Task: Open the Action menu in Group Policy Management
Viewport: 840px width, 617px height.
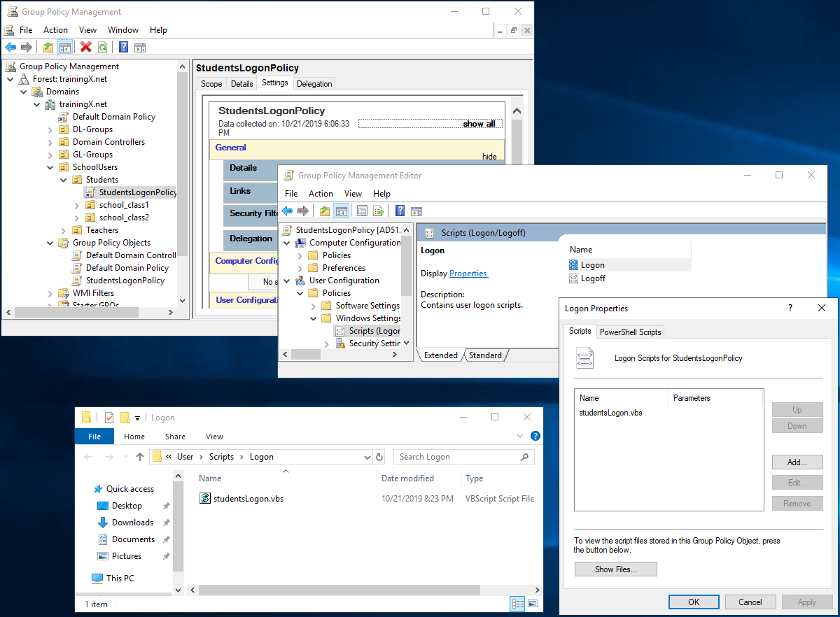Action: (55, 30)
